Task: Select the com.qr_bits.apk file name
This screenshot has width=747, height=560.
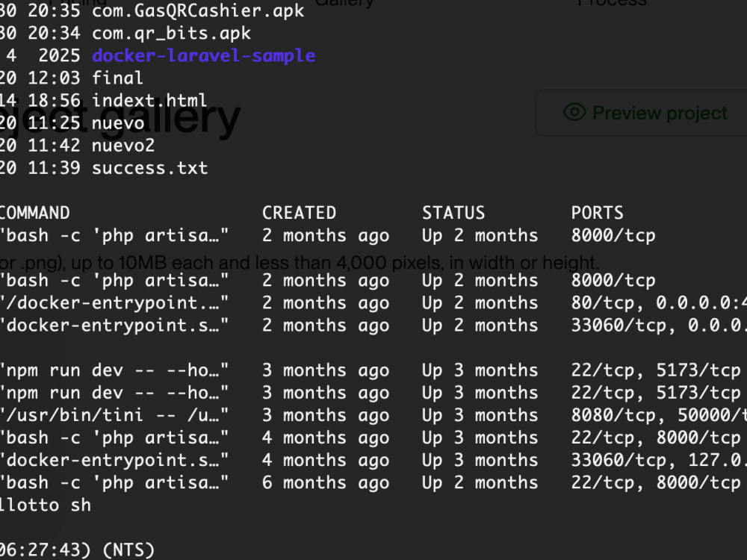Action: (171, 34)
